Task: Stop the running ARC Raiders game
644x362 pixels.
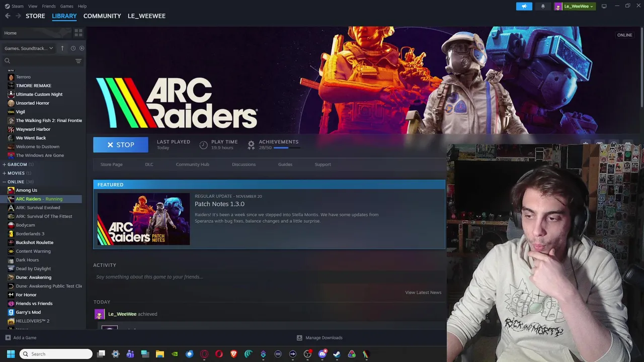Action: (x=121, y=145)
